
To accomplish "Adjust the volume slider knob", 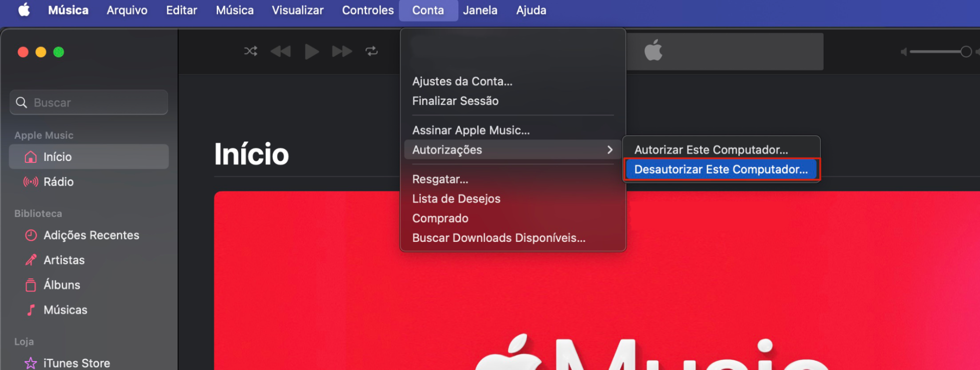I will click(x=966, y=52).
